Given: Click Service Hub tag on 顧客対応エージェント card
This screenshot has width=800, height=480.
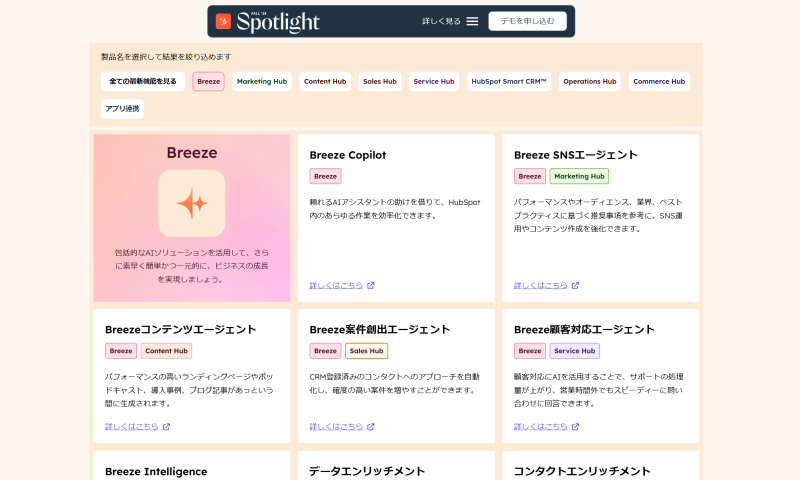Looking at the screenshot, I should [574, 351].
